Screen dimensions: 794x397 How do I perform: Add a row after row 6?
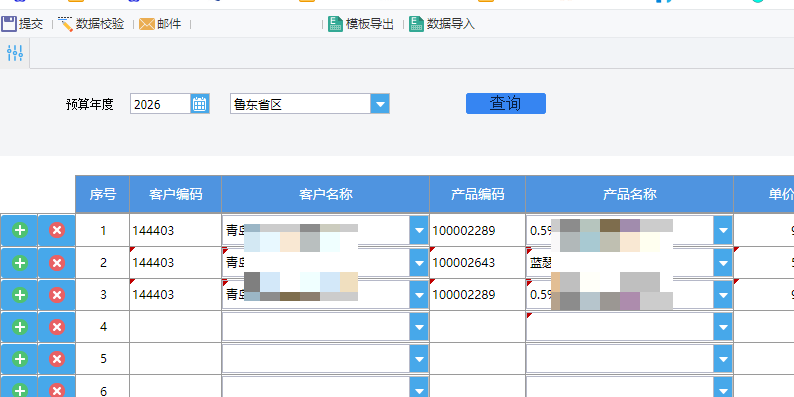pyautogui.click(x=19, y=389)
